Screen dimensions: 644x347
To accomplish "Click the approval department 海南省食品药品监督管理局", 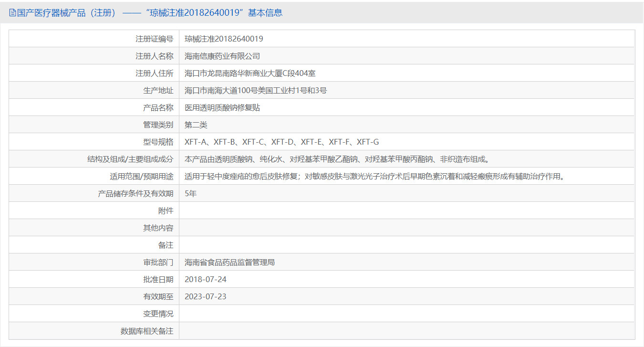I will click(229, 262).
